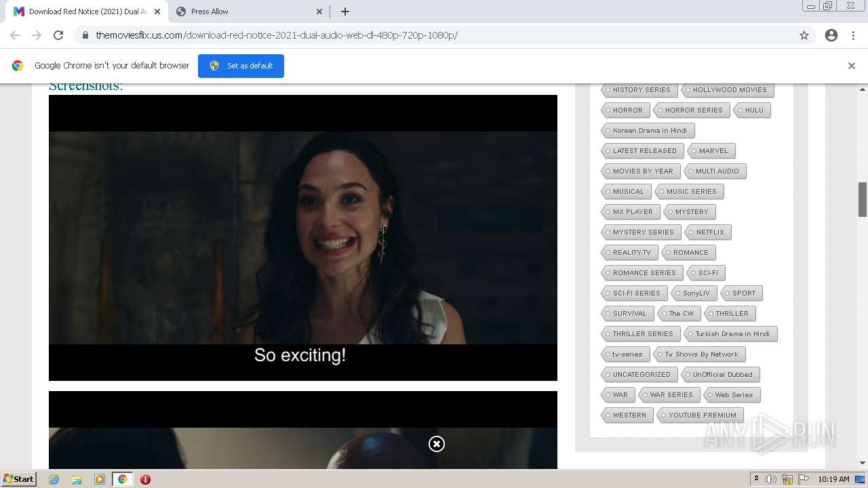View the So exciting movie screenshot
This screenshot has width=868, height=488.
tap(303, 238)
